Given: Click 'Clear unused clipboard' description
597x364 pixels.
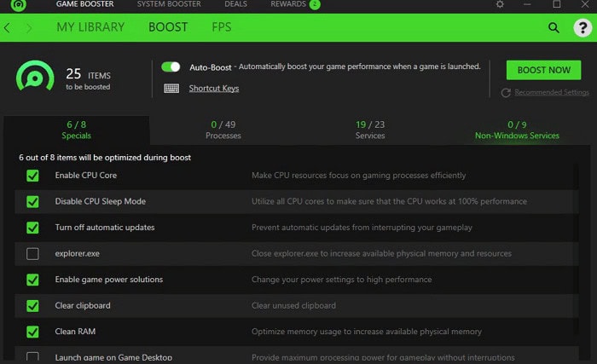Looking at the screenshot, I should (x=293, y=306).
